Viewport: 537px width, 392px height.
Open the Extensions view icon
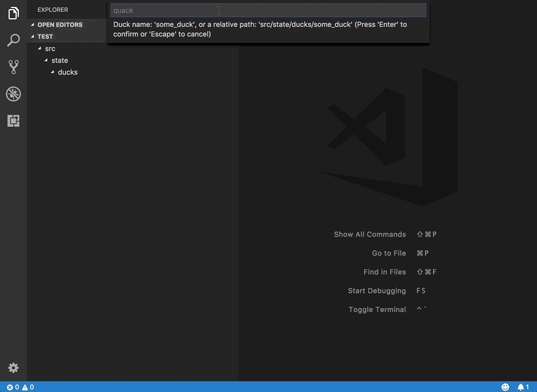13,121
